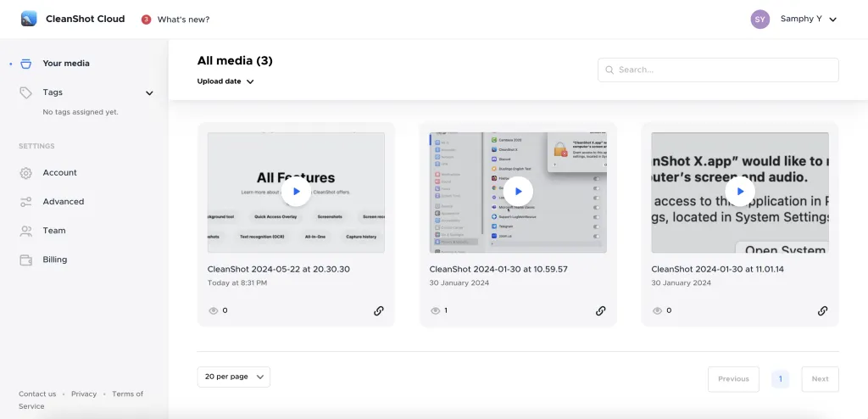Screen dimensions: 868x419
Task: Open thumbnail of CleanShot 2024-01-30 at 10.59.57
Action: [x=518, y=193]
